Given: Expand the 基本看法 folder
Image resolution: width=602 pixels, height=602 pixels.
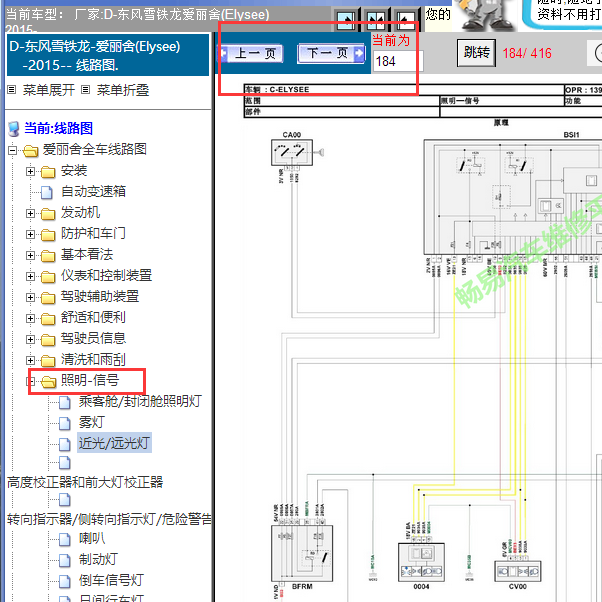Looking at the screenshot, I should tap(30, 255).
